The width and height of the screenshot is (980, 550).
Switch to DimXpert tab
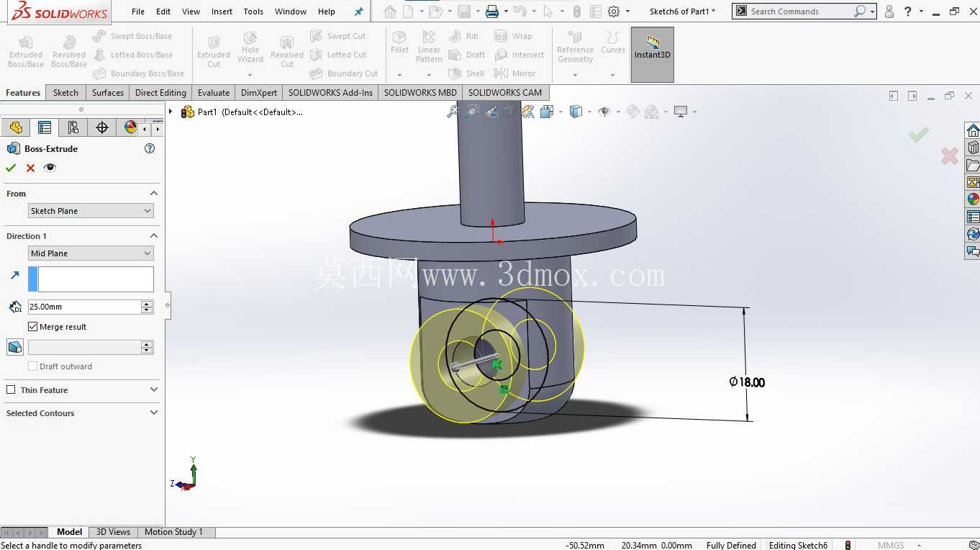pos(259,92)
